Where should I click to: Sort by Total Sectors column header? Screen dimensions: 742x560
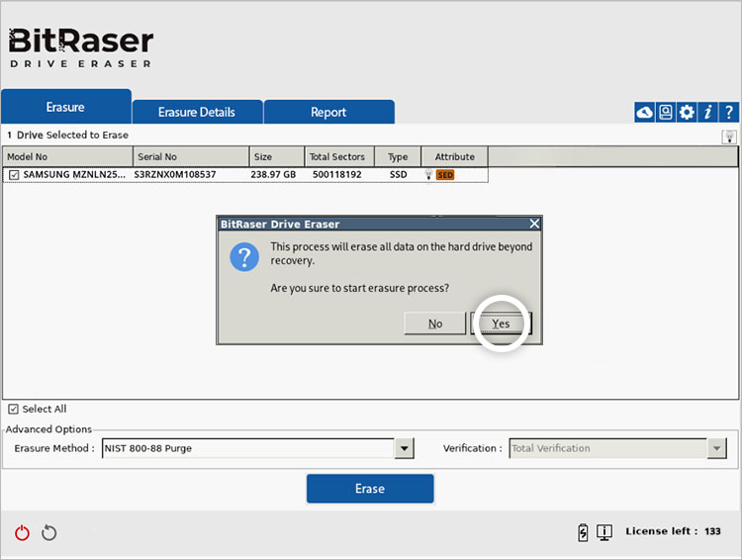click(339, 156)
